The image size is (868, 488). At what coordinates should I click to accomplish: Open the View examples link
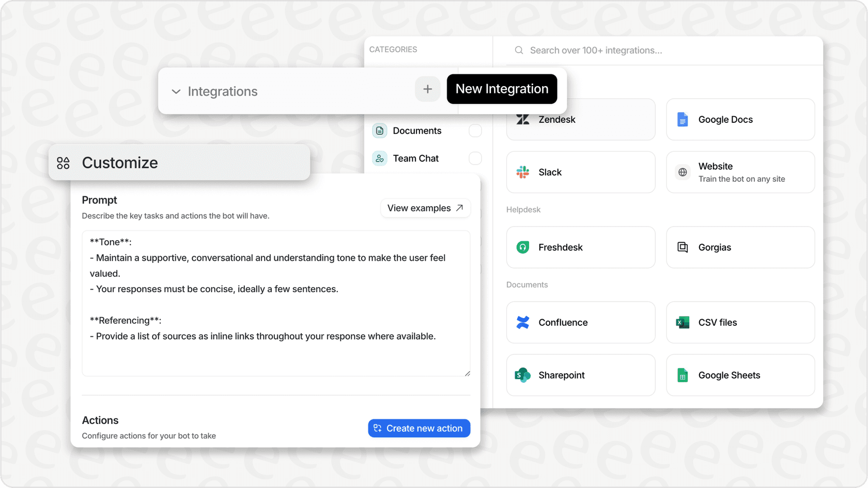425,208
